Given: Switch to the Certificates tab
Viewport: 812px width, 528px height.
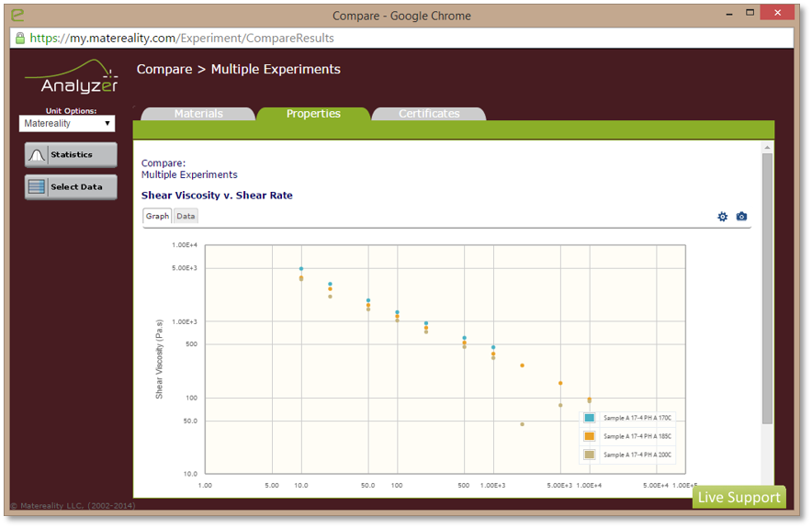Looking at the screenshot, I should (x=429, y=113).
